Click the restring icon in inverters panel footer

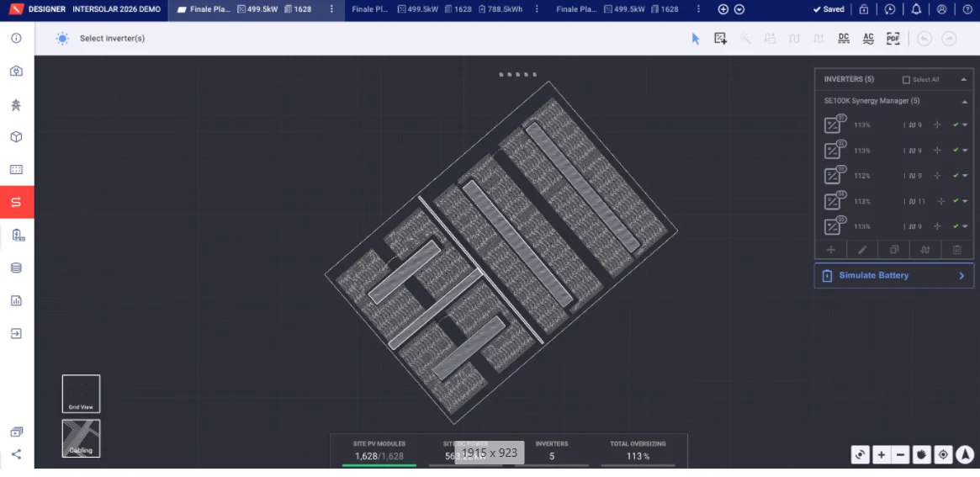(925, 250)
